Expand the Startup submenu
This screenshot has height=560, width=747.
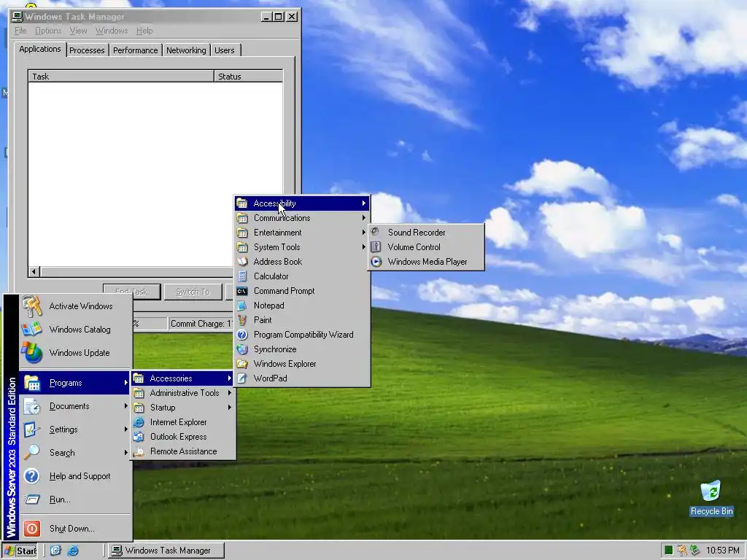(183, 408)
